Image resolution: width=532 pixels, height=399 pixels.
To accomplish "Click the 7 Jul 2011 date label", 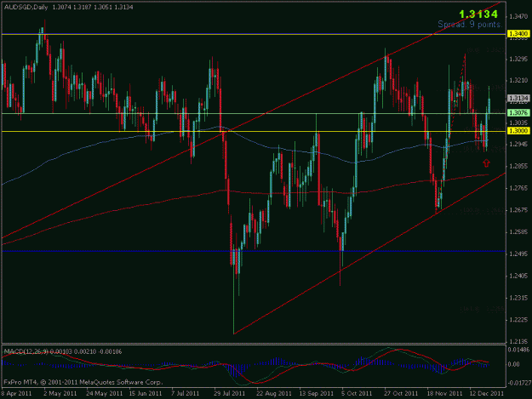I will coord(186,394).
